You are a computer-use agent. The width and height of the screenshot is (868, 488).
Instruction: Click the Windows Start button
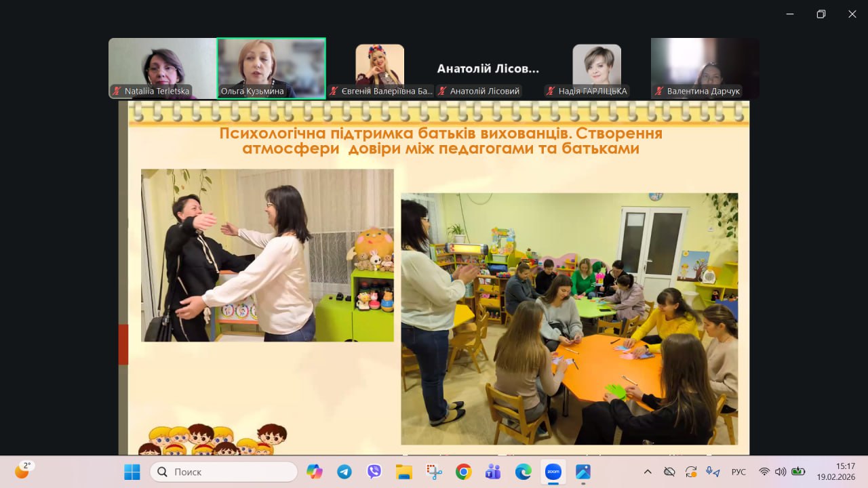tap(132, 472)
